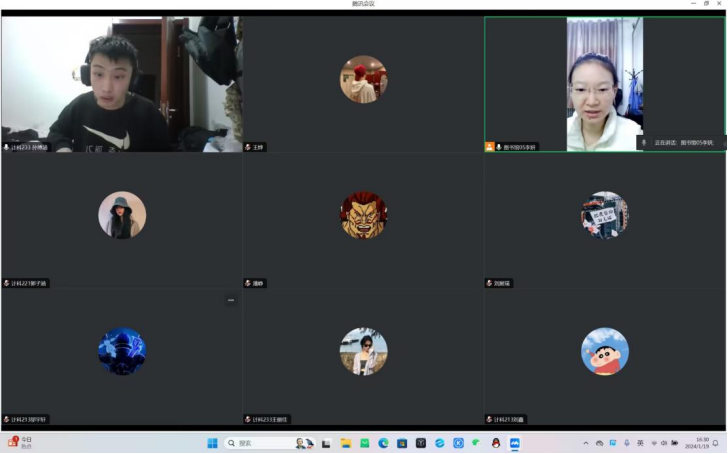The height and width of the screenshot is (454, 728).
Task: Expand the system tray hidden icons chevron
Action: (x=586, y=443)
